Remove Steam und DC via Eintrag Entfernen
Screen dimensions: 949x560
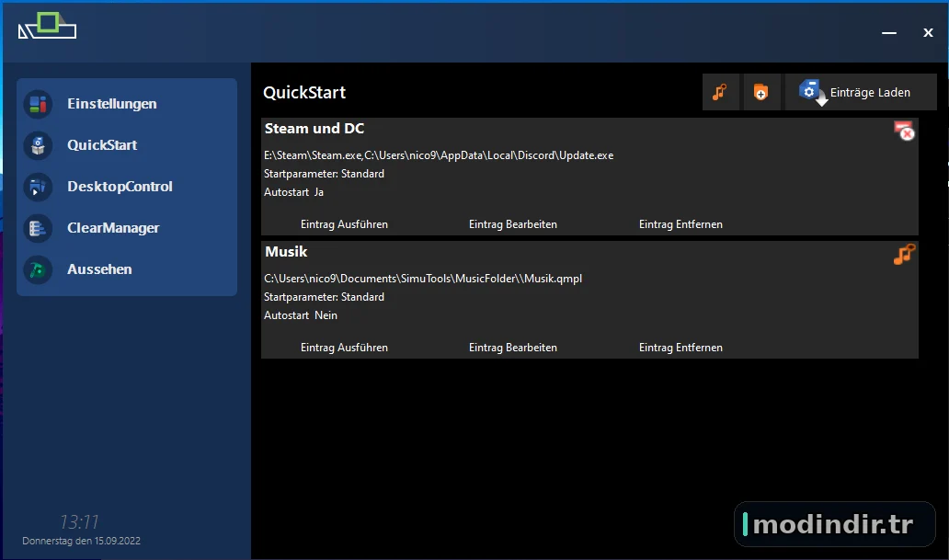(680, 224)
